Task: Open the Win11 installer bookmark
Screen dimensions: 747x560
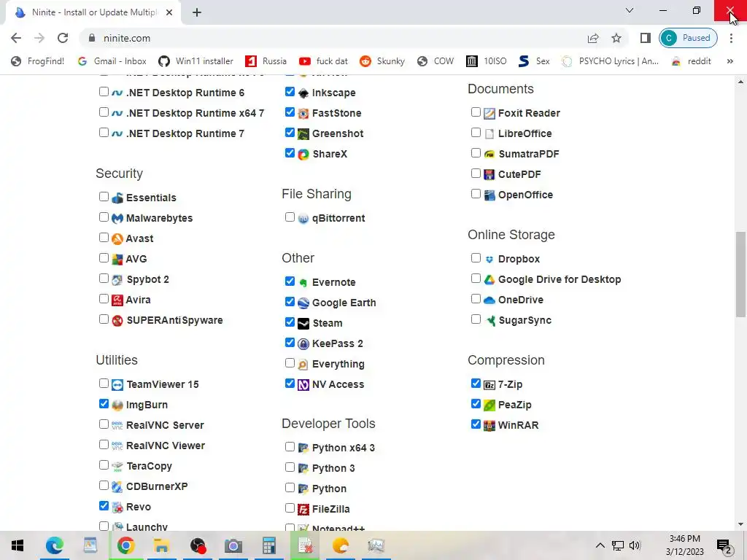Action: pos(196,61)
